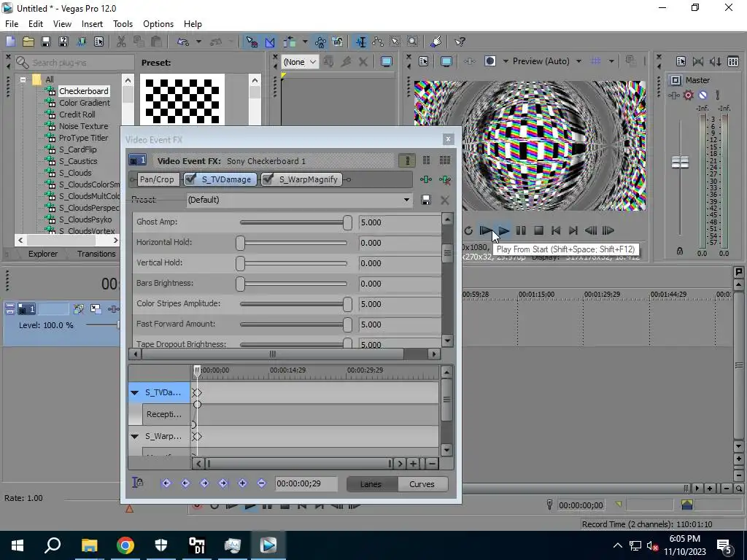This screenshot has height=560, width=747.
Task: Open Chrome from the taskbar
Action: coord(125,545)
